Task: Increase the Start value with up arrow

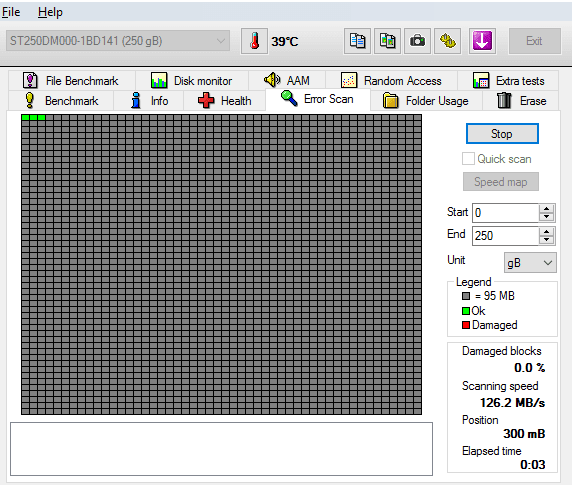Action: 546,209
